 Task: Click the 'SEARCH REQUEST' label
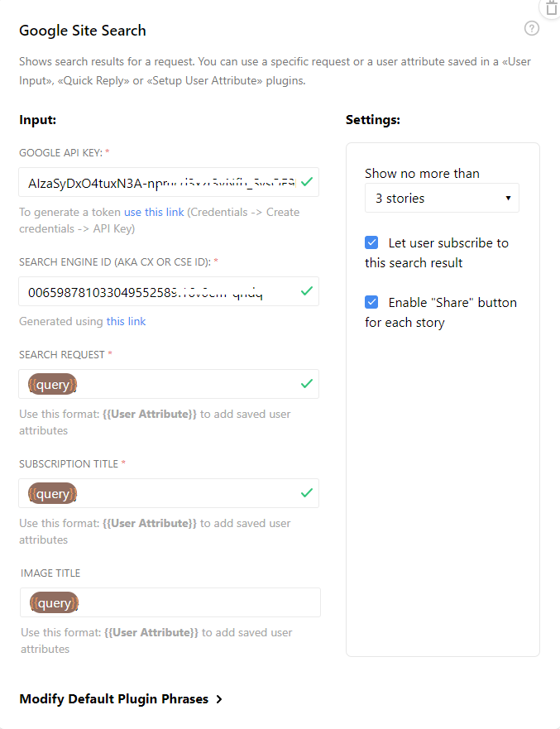coord(62,355)
